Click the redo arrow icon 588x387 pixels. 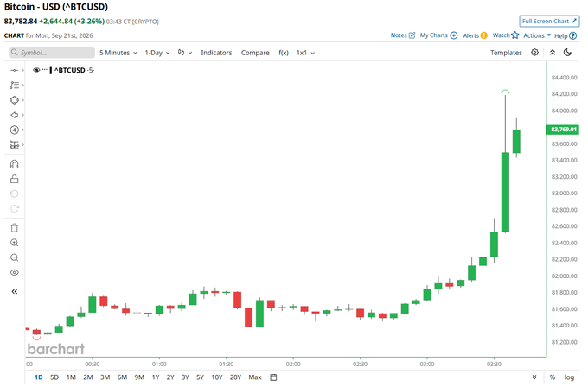pyautogui.click(x=14, y=209)
